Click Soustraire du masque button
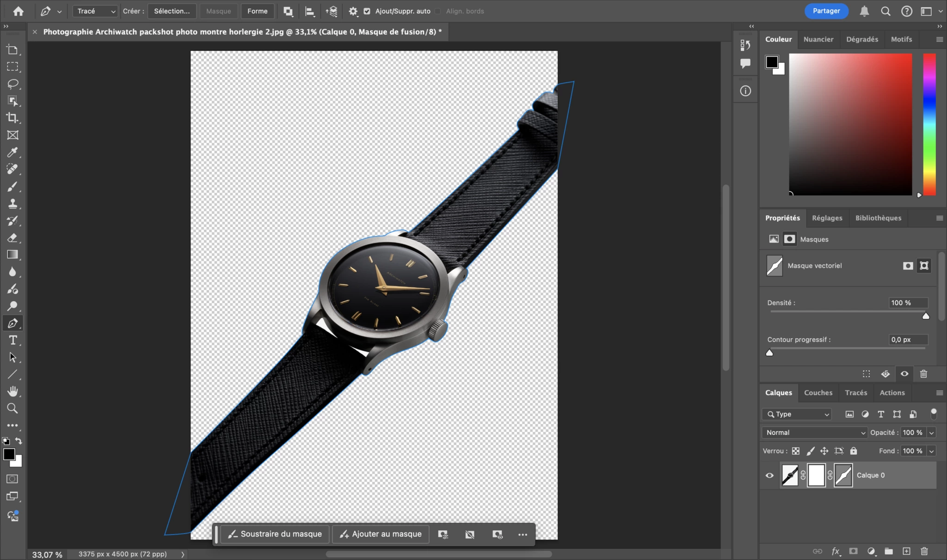 pos(275,534)
